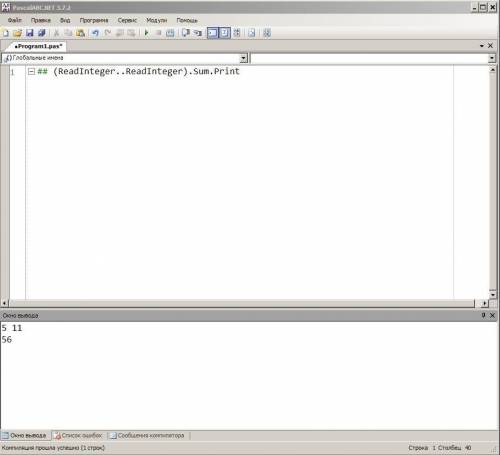
Task: Click the horizontal scrollbar of the editor
Action: 243,303
